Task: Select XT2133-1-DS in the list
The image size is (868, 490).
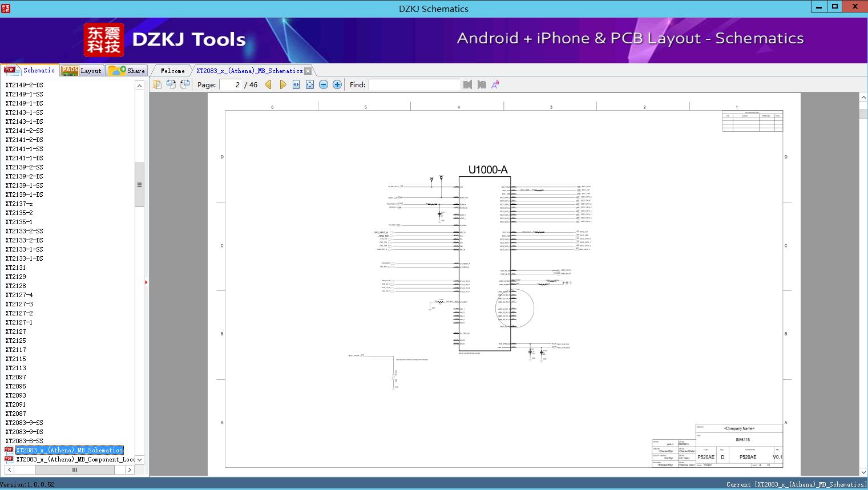Action: pos(24,258)
